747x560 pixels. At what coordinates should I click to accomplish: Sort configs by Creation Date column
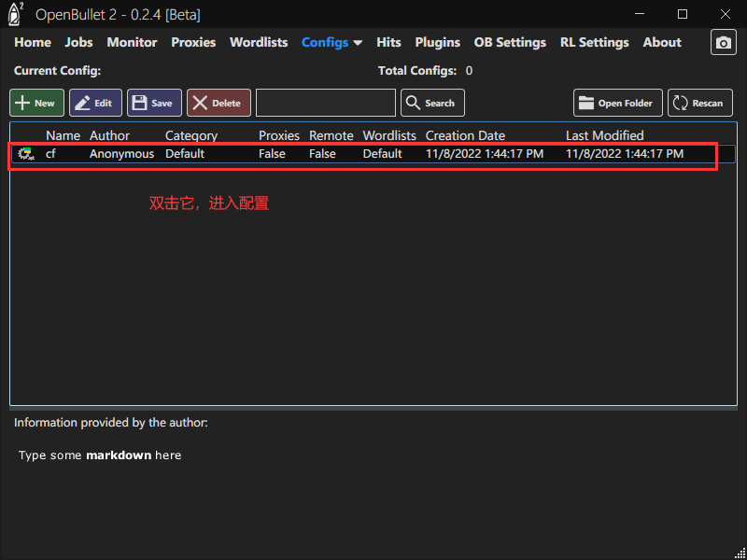click(465, 135)
